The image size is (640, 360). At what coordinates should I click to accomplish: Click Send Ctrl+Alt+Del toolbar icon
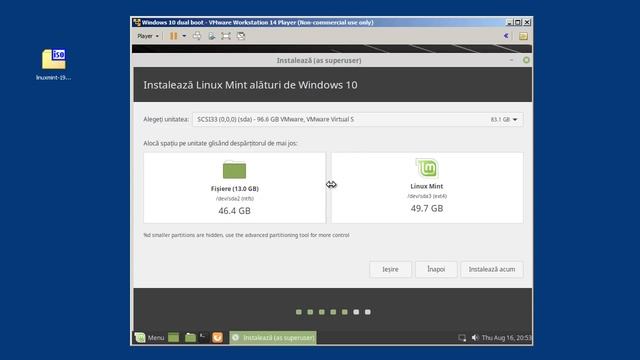197,36
